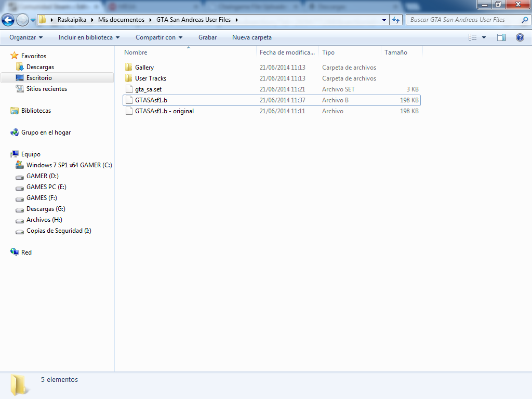Screen dimensions: 532x399
Task: Click the C: drive Windows icon
Action: point(20,165)
